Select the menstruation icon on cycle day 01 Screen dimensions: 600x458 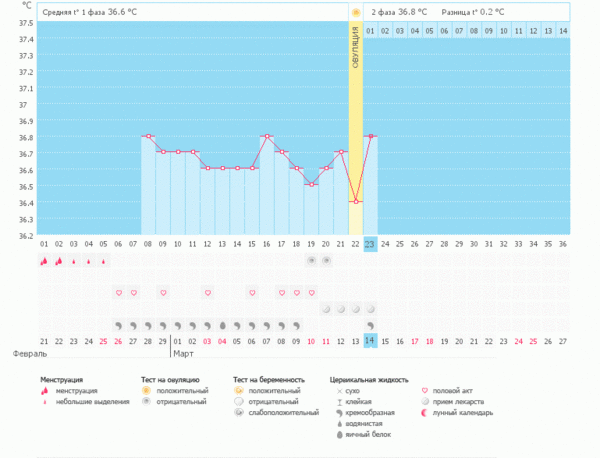click(44, 261)
